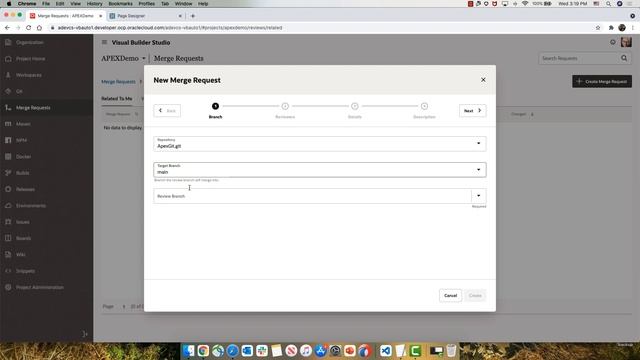
Task: Open the Git page in sidebar
Action: point(19,91)
